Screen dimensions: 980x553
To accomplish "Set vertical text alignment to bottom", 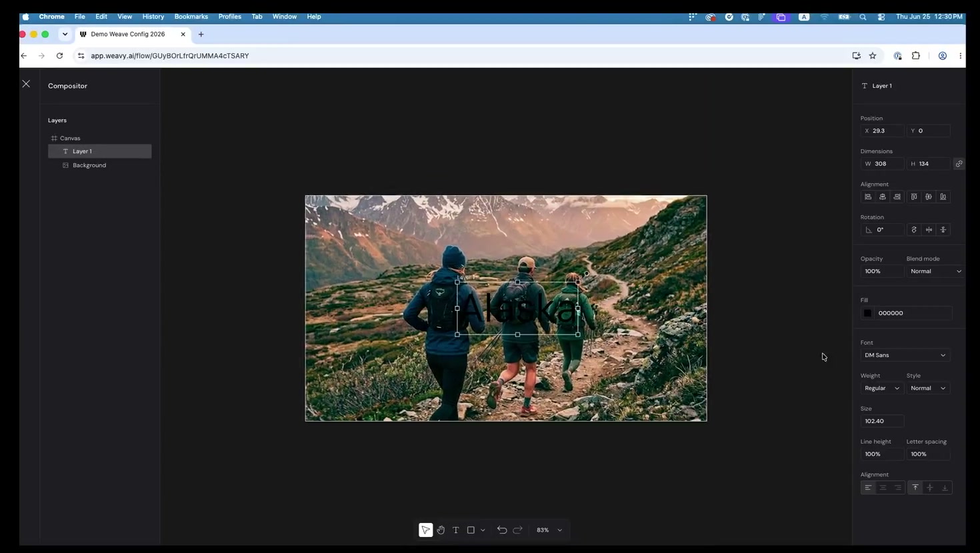I will tap(945, 488).
